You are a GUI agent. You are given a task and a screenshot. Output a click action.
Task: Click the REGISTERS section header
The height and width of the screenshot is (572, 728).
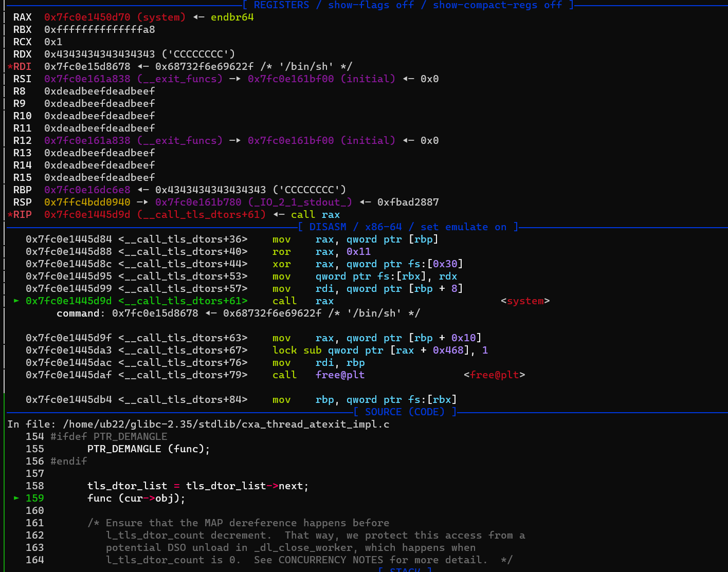pyautogui.click(x=408, y=5)
